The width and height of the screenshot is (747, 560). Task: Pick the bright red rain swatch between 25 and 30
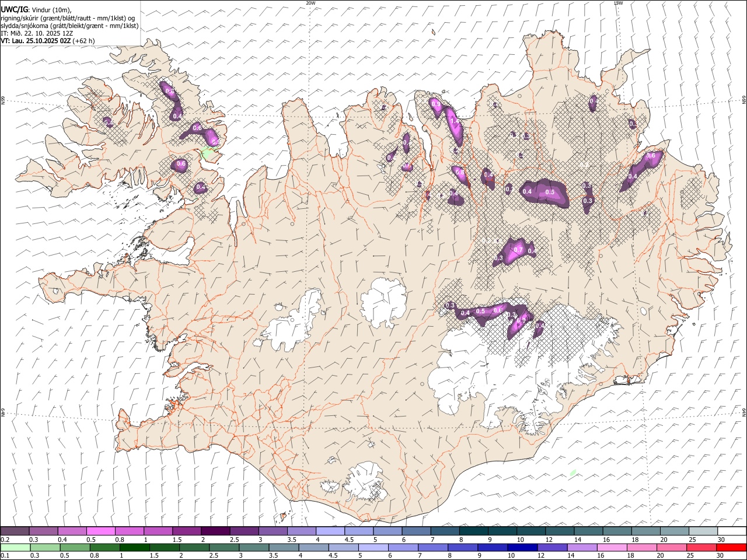[702, 547]
